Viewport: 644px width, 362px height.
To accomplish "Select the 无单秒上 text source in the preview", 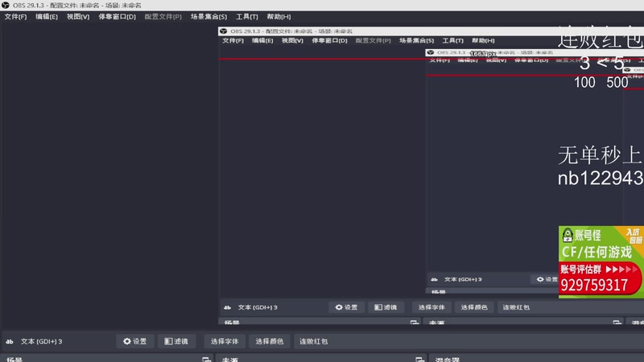I will pyautogui.click(x=601, y=155).
